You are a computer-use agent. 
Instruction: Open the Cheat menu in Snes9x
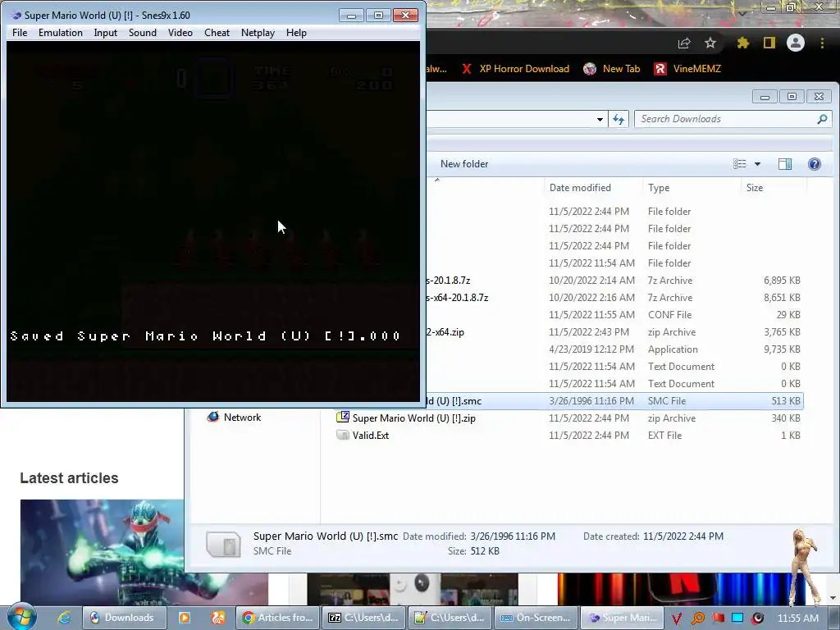(217, 33)
